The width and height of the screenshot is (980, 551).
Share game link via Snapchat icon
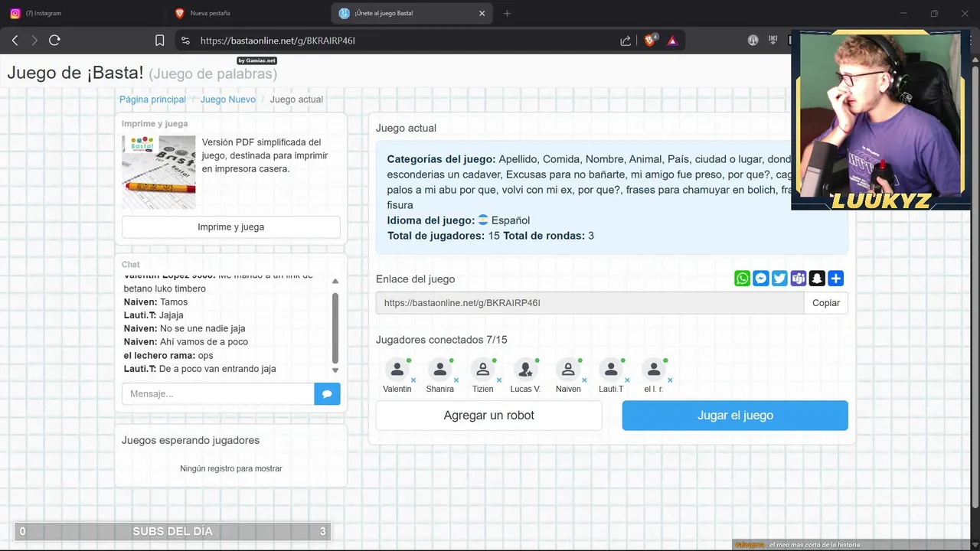pos(817,279)
